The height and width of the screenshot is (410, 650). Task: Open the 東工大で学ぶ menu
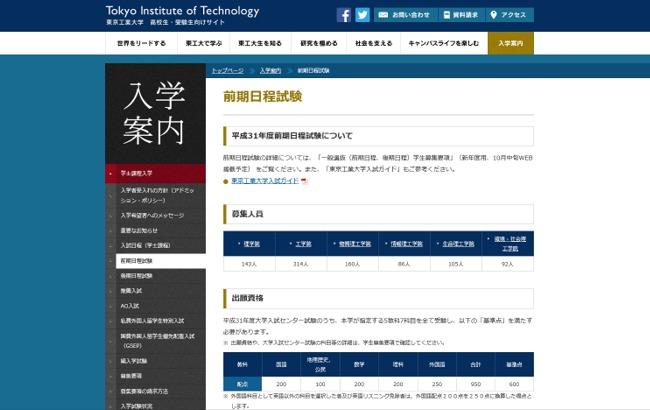click(x=204, y=43)
